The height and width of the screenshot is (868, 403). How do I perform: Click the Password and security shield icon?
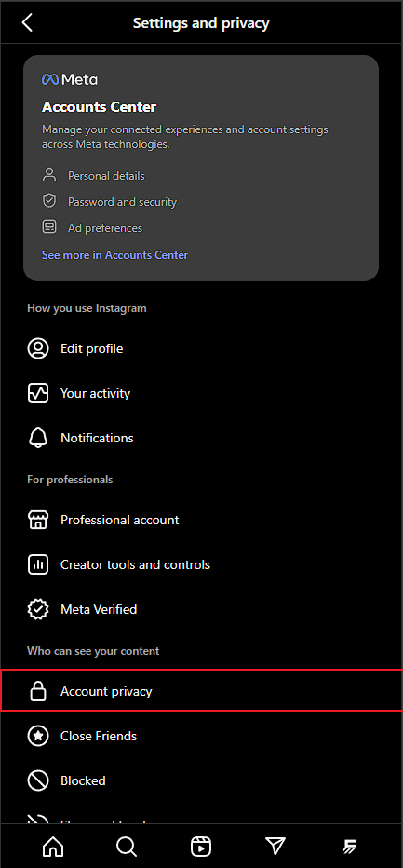point(49,201)
